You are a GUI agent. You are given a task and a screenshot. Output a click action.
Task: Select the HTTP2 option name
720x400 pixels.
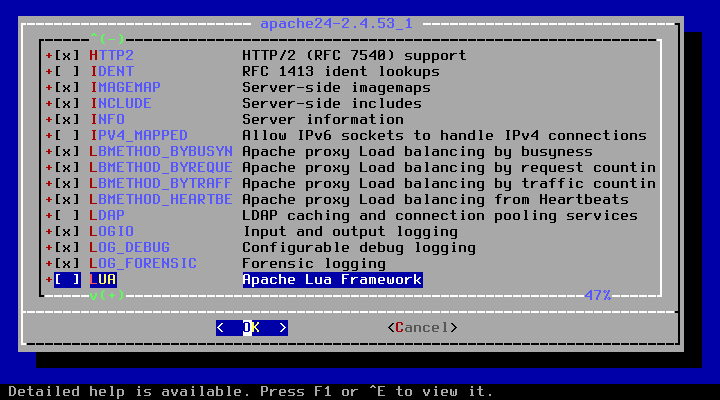[112, 56]
